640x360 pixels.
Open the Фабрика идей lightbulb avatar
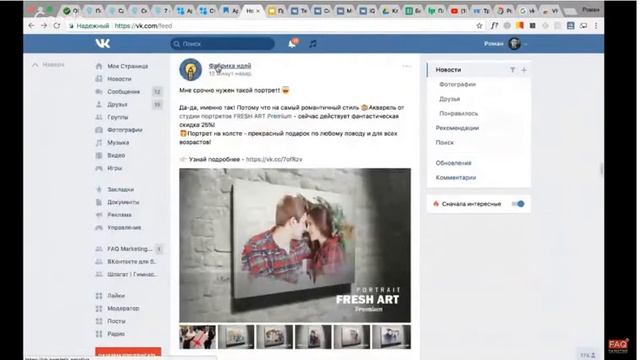click(191, 69)
